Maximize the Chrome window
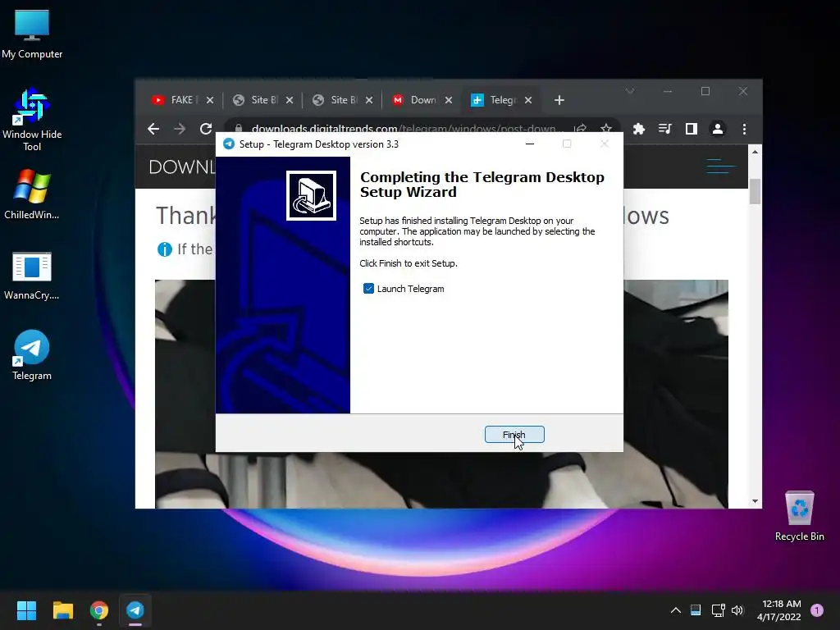This screenshot has height=630, width=840. [x=705, y=91]
